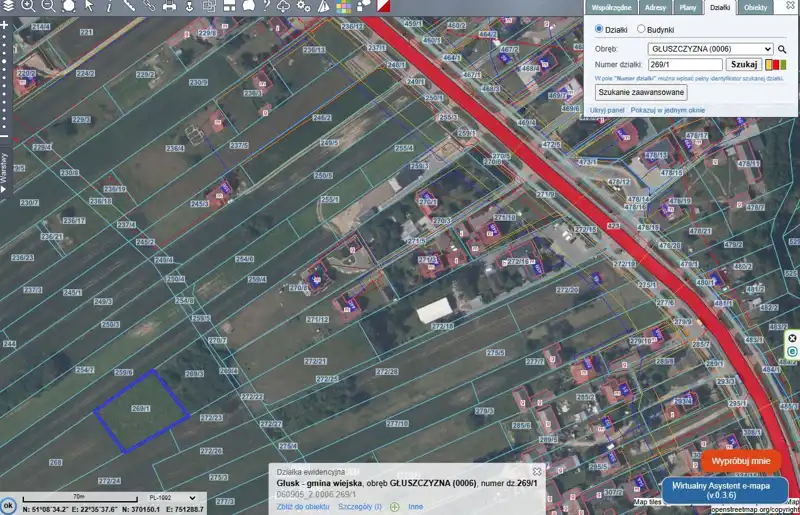The width and height of the screenshot is (800, 515).
Task: Select the Działki radio button
Action: pos(599,30)
